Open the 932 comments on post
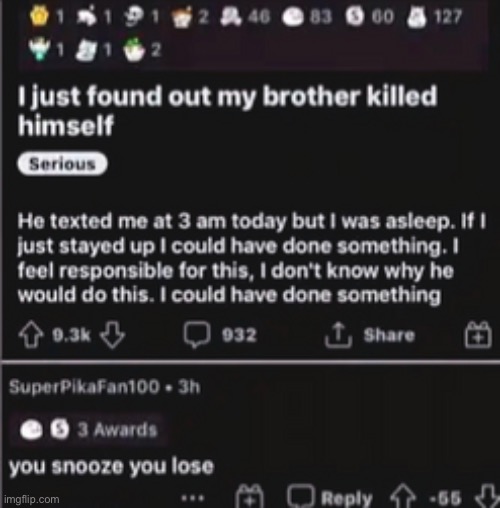Screen dimensions: 500x508 click(220, 335)
